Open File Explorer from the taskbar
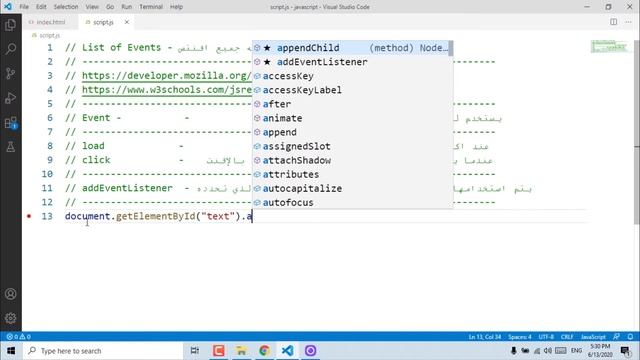The image size is (640, 360). (241, 351)
